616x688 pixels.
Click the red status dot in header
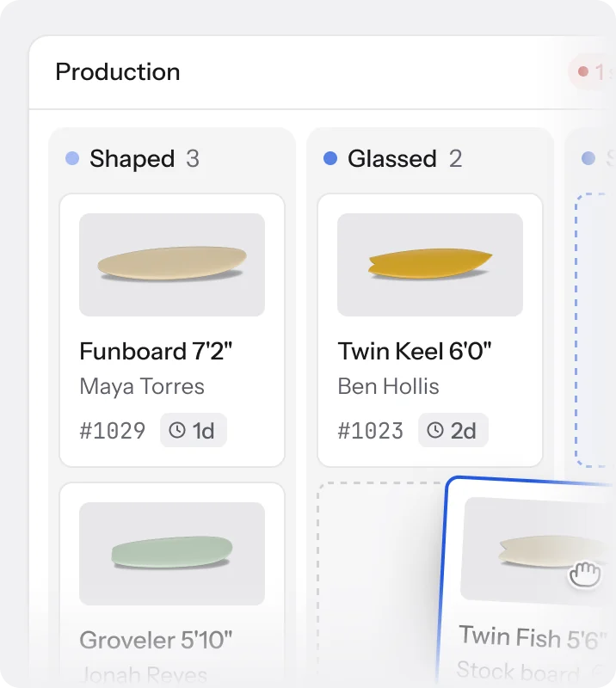(x=583, y=71)
